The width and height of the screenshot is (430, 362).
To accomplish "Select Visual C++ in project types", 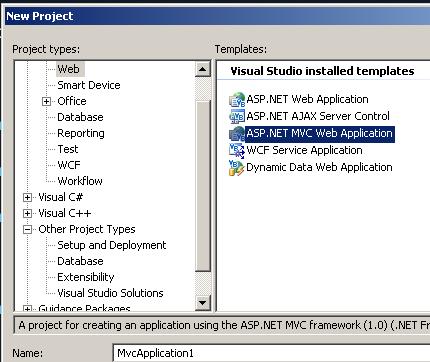I will (x=65, y=213).
